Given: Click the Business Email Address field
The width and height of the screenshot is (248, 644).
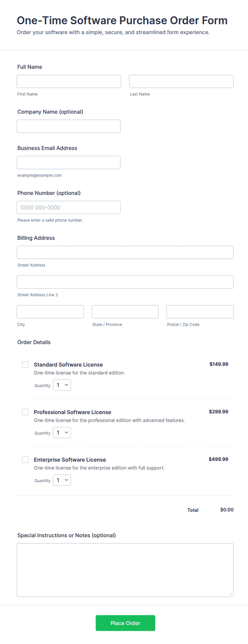Looking at the screenshot, I should (x=69, y=162).
